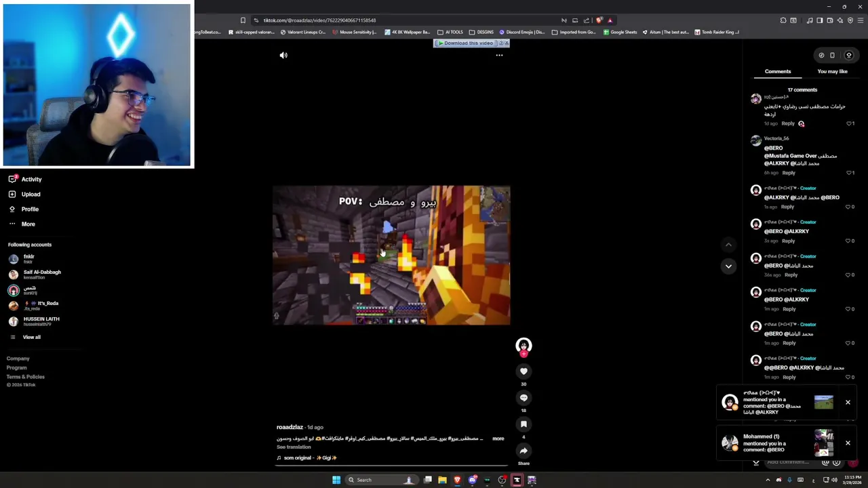Share the video with the arrow icon

[x=524, y=451]
